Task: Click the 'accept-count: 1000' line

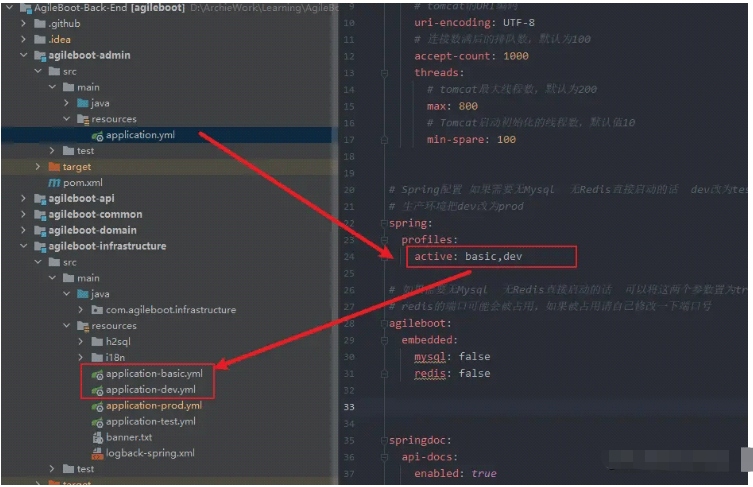Action: [472, 56]
